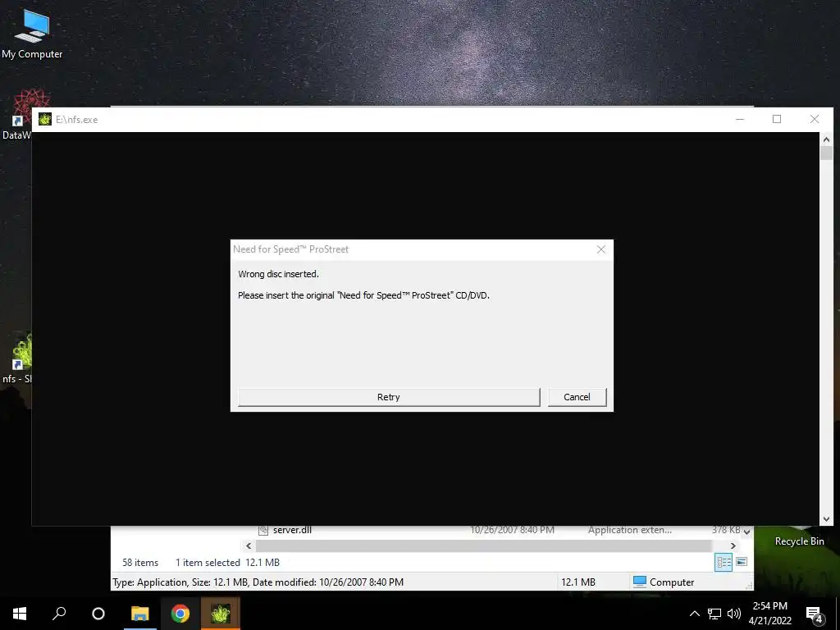Show hidden tray icons chevron
This screenshot has height=630, width=840.
click(694, 614)
